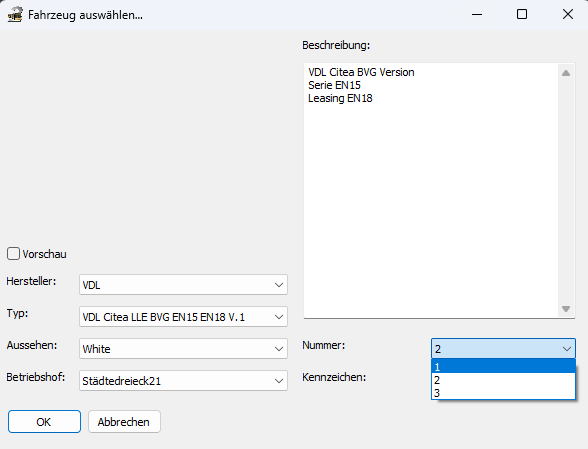Choose option 2 in the Nummer list

point(503,380)
